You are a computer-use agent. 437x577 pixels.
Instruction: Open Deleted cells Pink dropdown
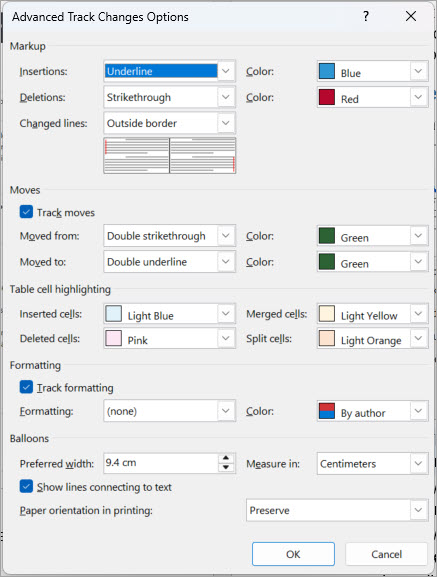coord(170,338)
